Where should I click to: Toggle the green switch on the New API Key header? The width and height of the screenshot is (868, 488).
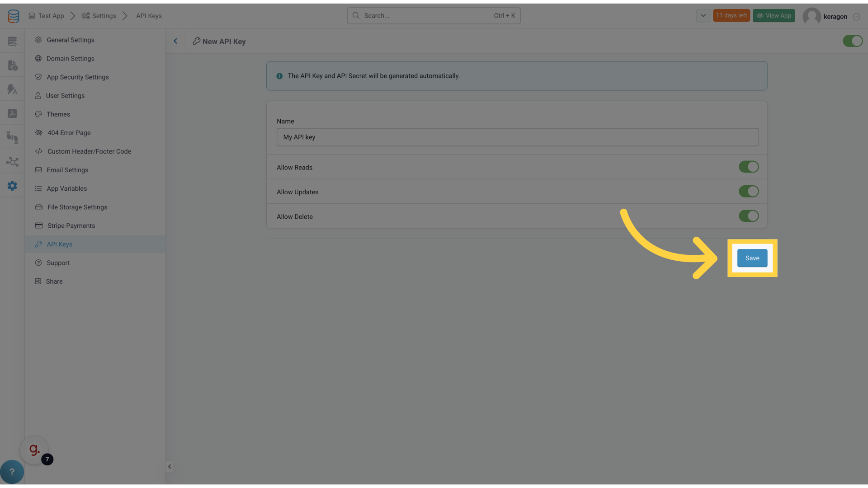[853, 41]
